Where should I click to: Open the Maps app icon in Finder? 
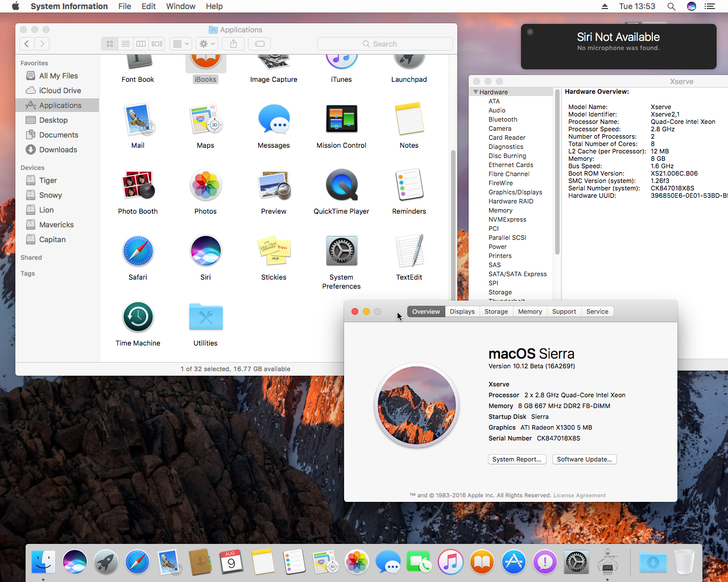[x=205, y=119]
